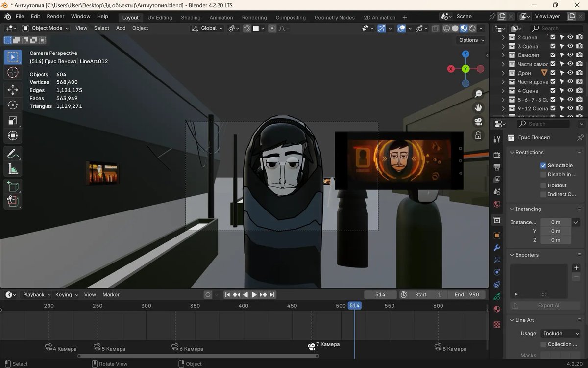
Task: Hide the Самолет collection in viewport
Action: point(570,55)
